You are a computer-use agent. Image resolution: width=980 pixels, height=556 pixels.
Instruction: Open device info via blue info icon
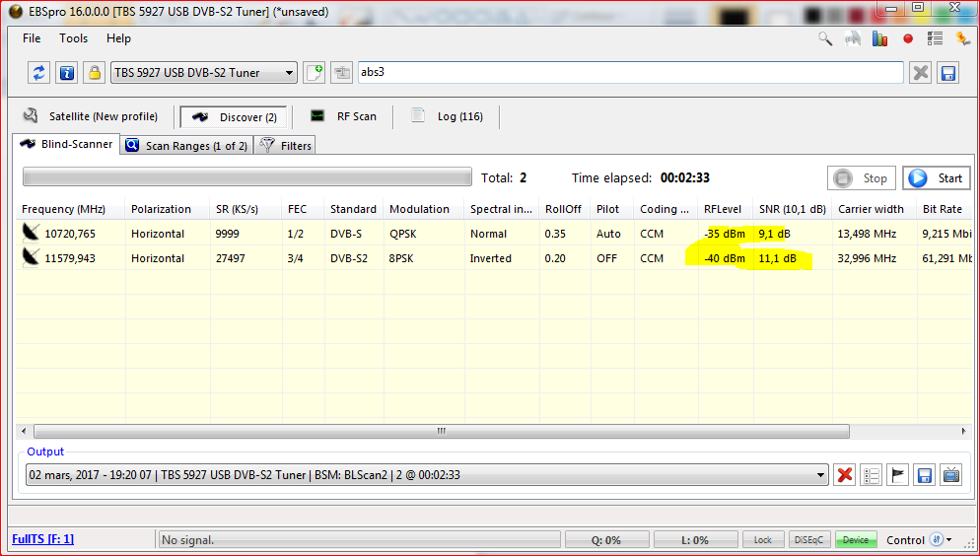pyautogui.click(x=66, y=73)
